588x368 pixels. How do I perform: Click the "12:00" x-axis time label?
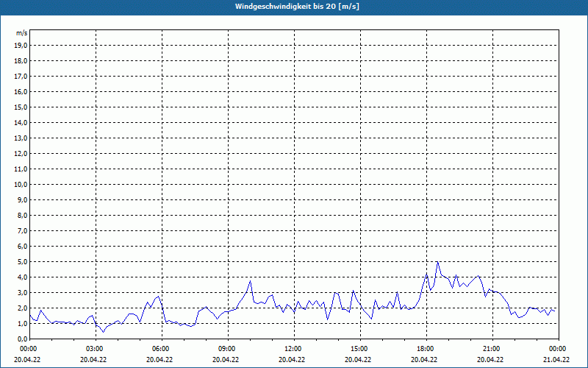tap(293, 349)
